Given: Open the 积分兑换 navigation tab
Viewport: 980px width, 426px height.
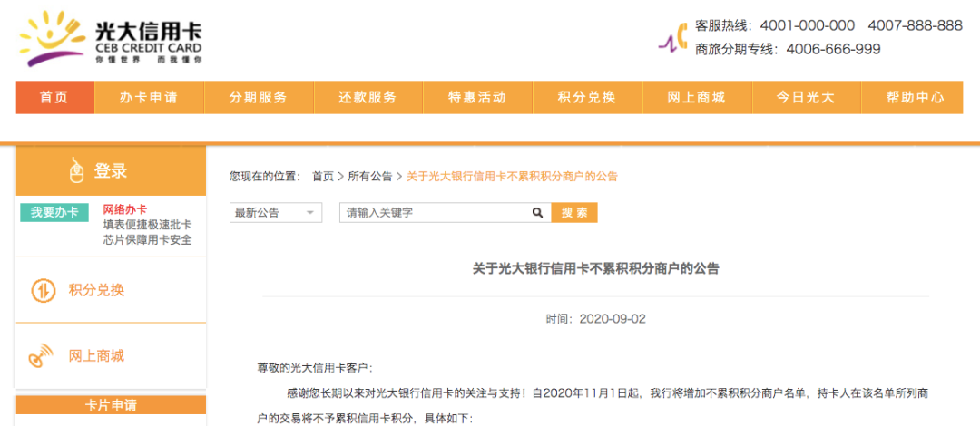Looking at the screenshot, I should [x=587, y=98].
